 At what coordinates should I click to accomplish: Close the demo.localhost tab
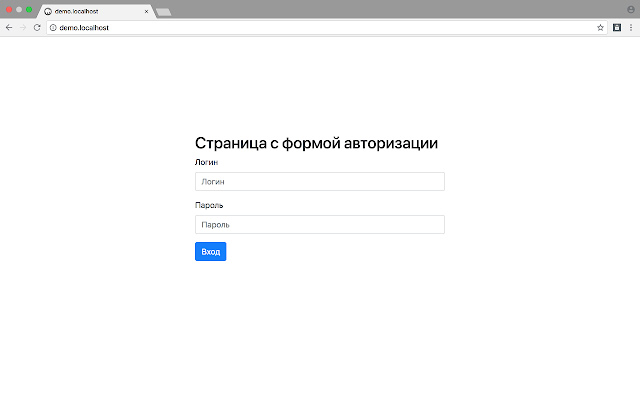point(146,11)
